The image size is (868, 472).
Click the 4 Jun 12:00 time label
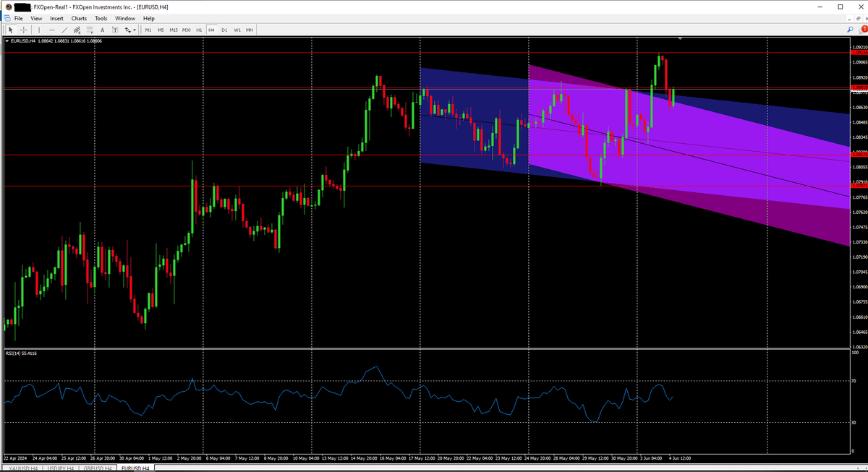click(x=679, y=458)
